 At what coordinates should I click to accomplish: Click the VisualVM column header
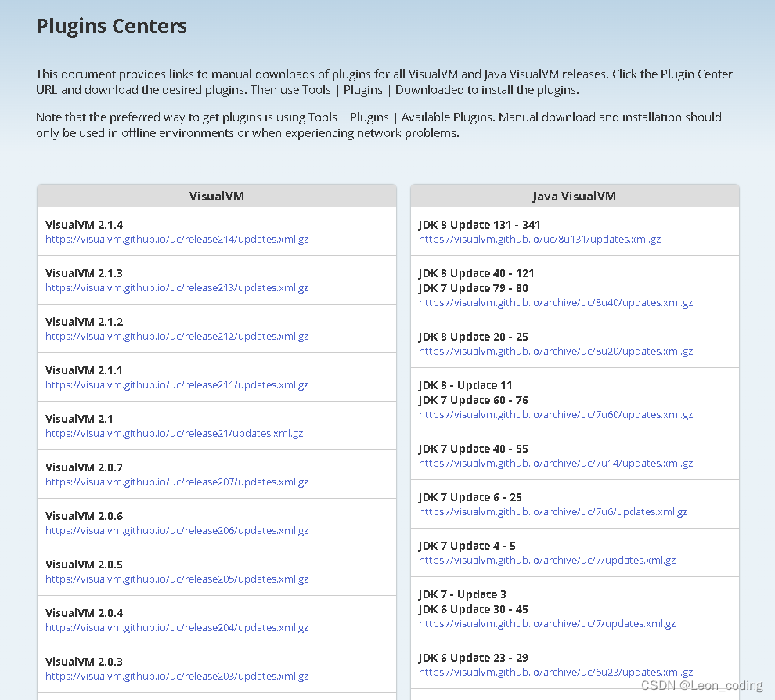217,197
